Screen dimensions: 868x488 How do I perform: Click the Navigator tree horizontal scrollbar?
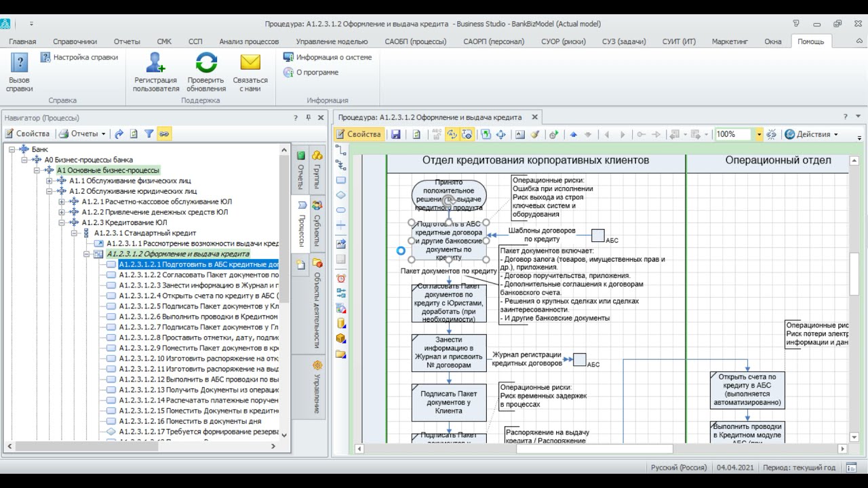141,446
